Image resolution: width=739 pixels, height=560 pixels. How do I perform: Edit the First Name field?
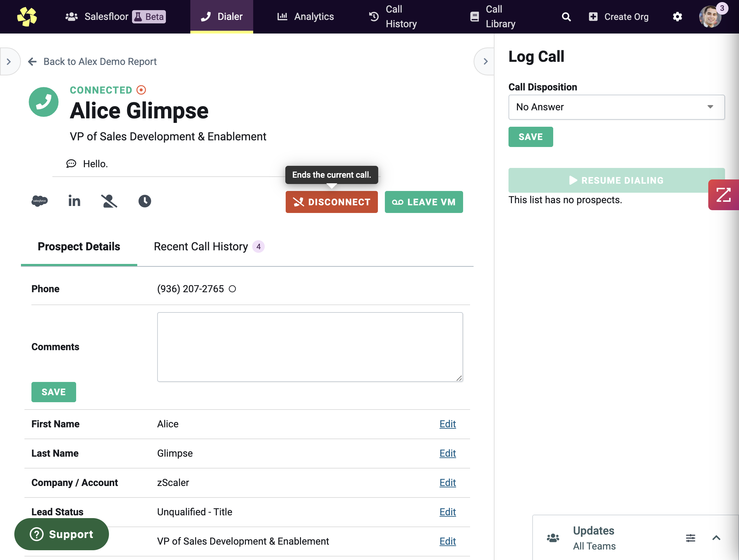[x=448, y=424]
